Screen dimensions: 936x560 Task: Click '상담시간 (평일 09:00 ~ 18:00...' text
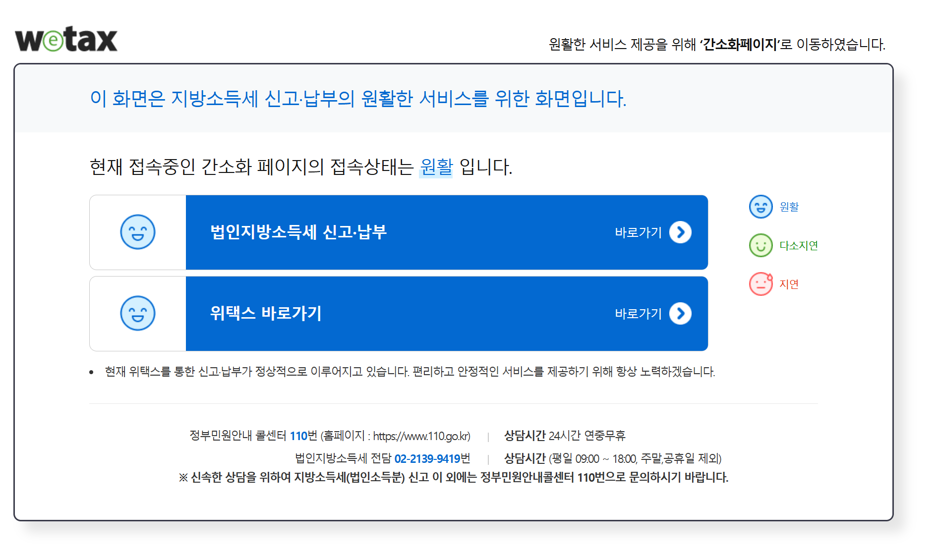click(x=613, y=458)
